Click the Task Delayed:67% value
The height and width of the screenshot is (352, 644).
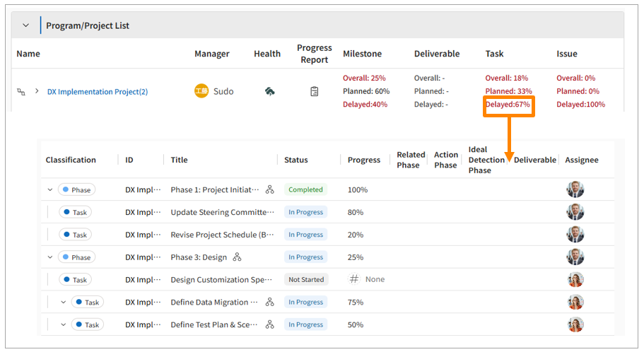[508, 105]
